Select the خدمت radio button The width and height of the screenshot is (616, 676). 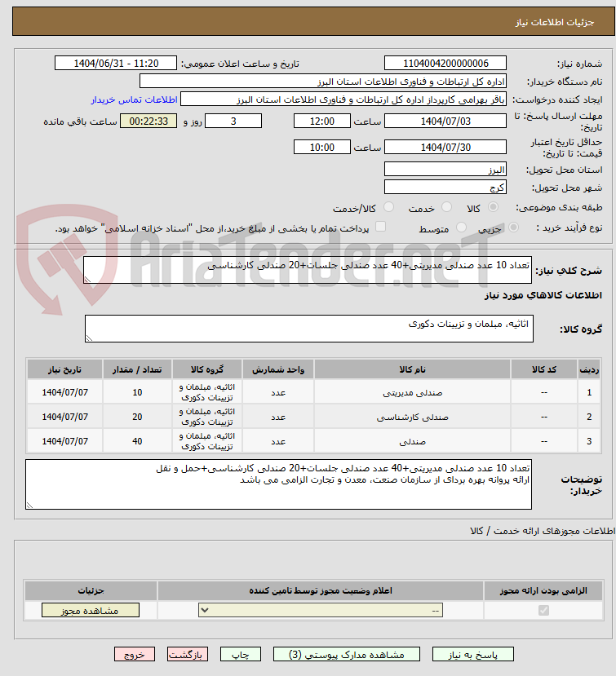tap(446, 207)
